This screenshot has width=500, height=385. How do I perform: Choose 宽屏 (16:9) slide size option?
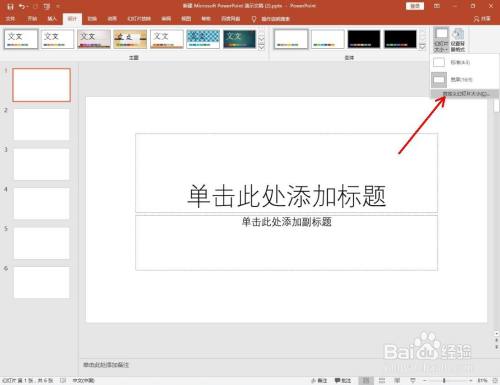click(465, 80)
